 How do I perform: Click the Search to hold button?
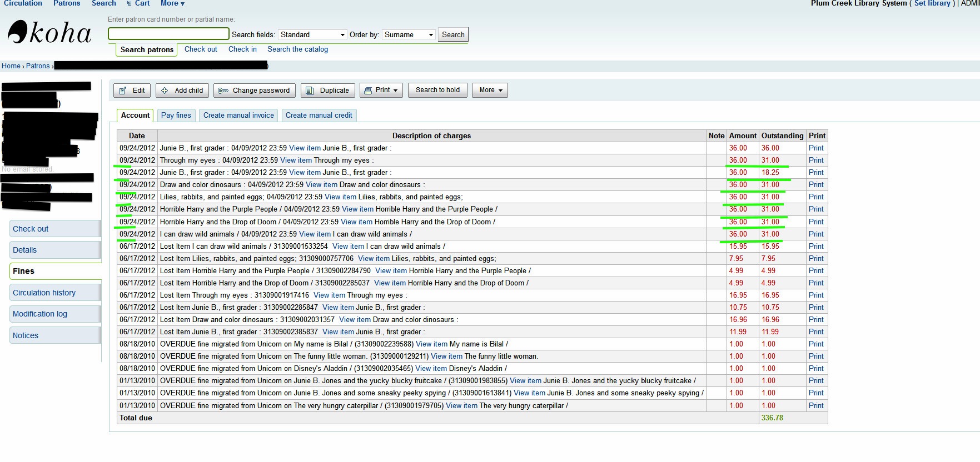437,90
